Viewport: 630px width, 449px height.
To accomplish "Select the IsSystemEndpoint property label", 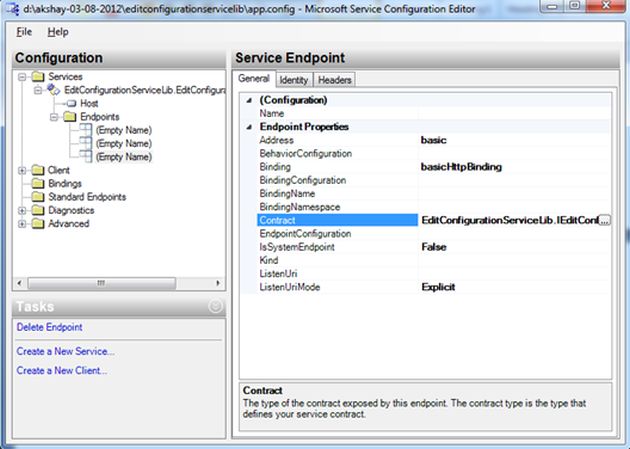I will pos(297,247).
